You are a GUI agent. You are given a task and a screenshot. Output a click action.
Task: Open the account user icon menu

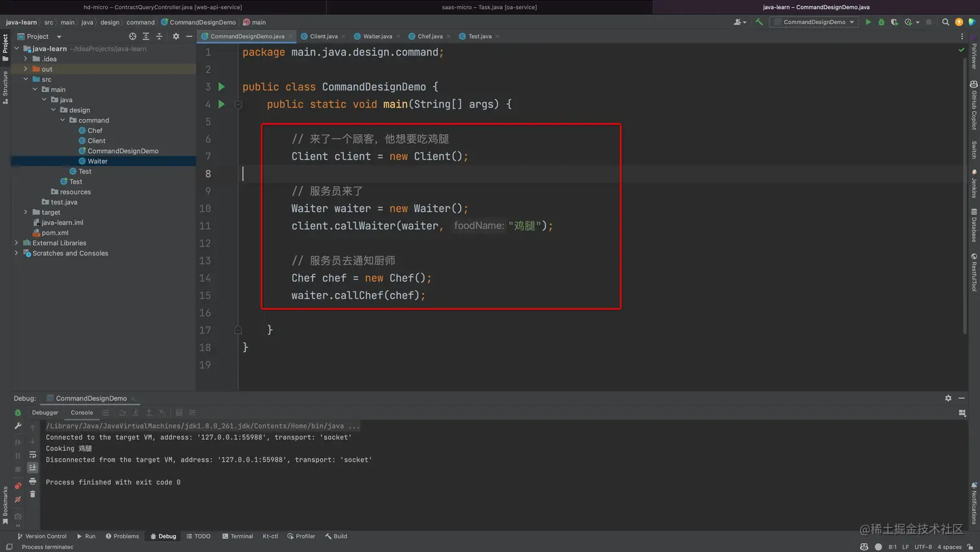click(x=740, y=22)
